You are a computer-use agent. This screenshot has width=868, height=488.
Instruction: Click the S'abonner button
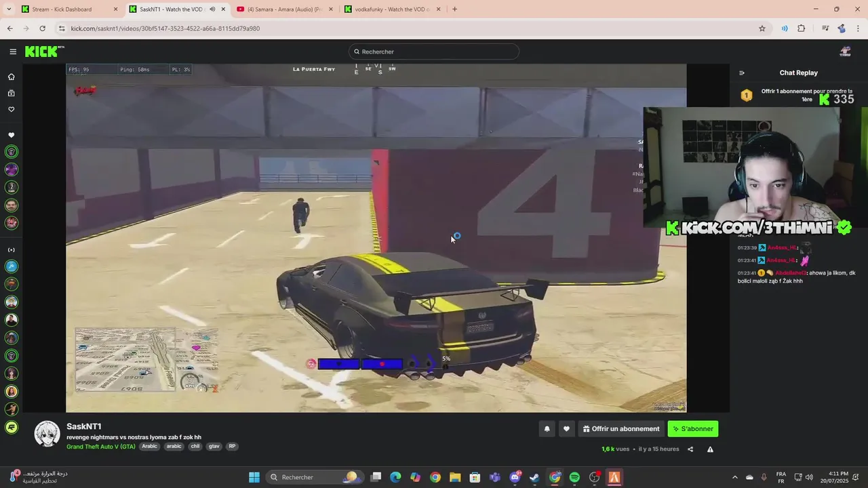point(692,428)
